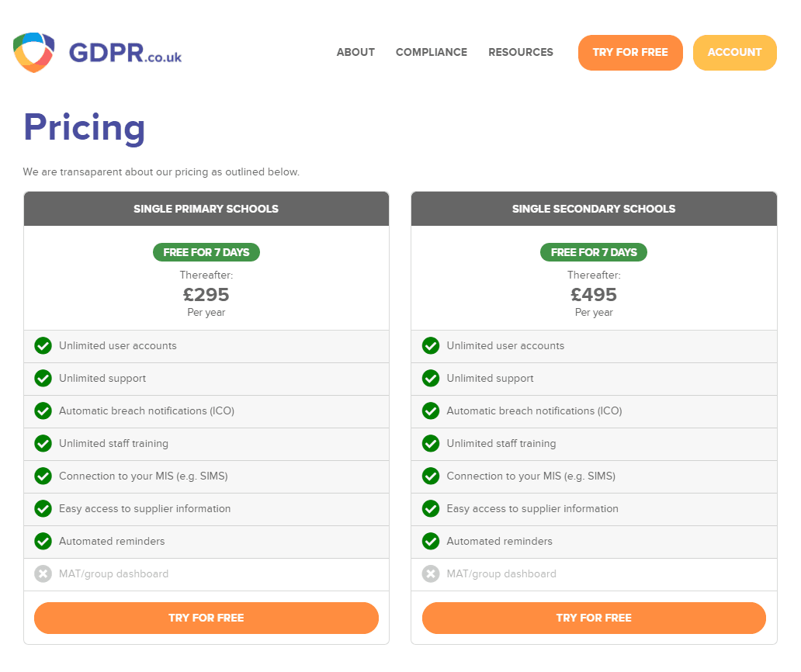Click the secondary Easy access to supplier checkmark icon
The height and width of the screenshot is (672, 801).
(x=431, y=508)
